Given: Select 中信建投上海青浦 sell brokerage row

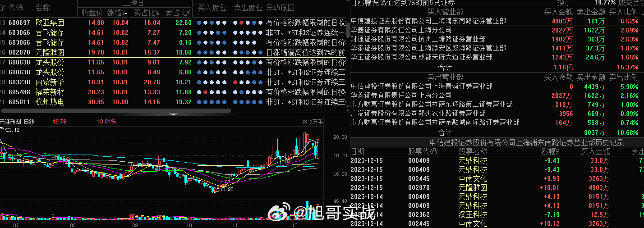Looking at the screenshot, I should pyautogui.click(x=497, y=87).
